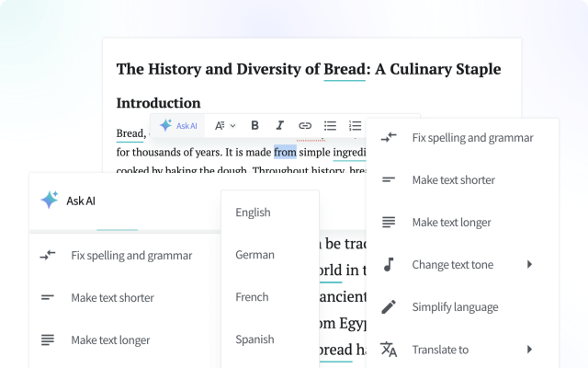Image resolution: width=588 pixels, height=368 pixels.
Task: Toggle italic formatting
Action: [280, 126]
